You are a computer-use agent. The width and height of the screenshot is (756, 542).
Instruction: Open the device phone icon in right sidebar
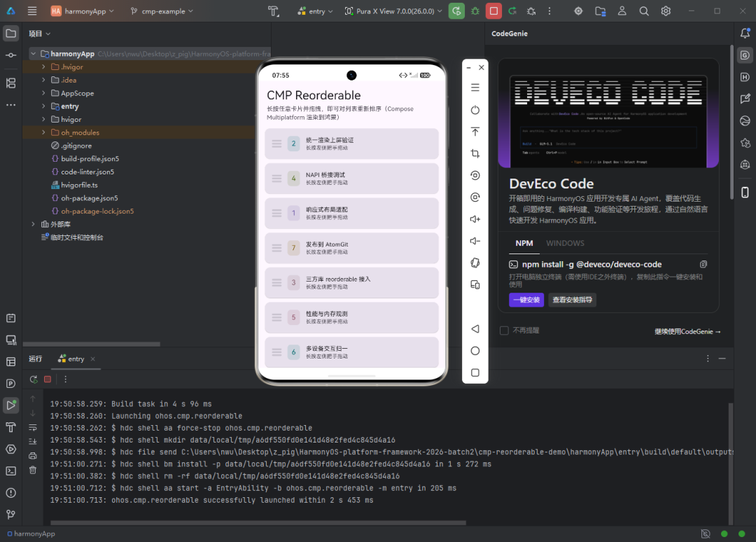(745, 192)
